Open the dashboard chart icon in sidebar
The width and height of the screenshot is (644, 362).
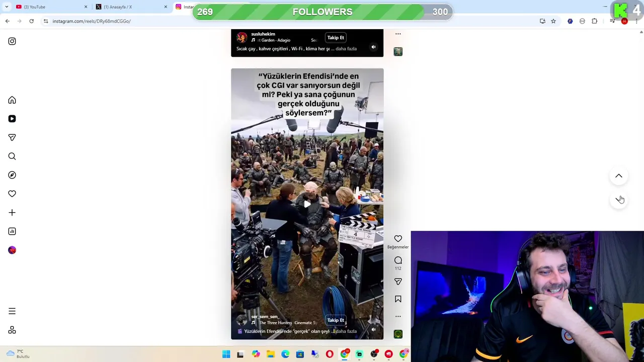[x=12, y=231]
